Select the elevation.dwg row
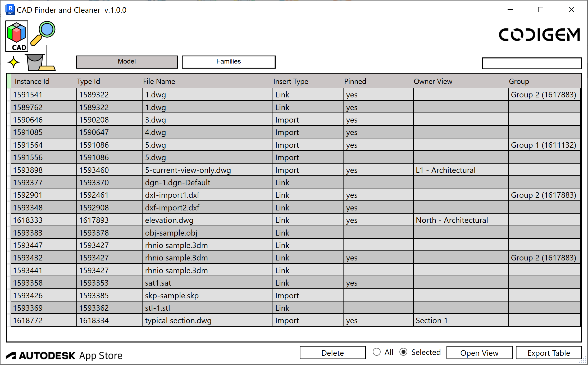 [x=169, y=220]
